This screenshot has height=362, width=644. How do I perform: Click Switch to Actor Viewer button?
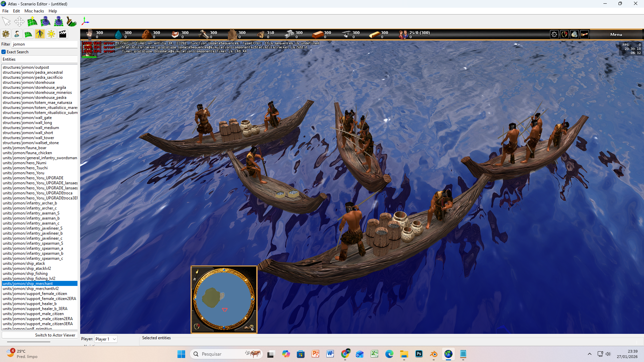tap(40, 335)
